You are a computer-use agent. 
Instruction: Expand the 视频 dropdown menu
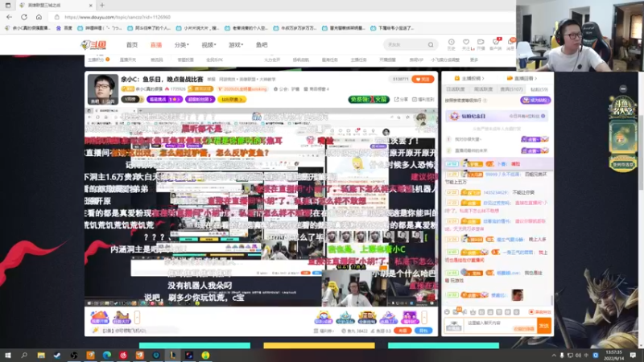pos(208,45)
